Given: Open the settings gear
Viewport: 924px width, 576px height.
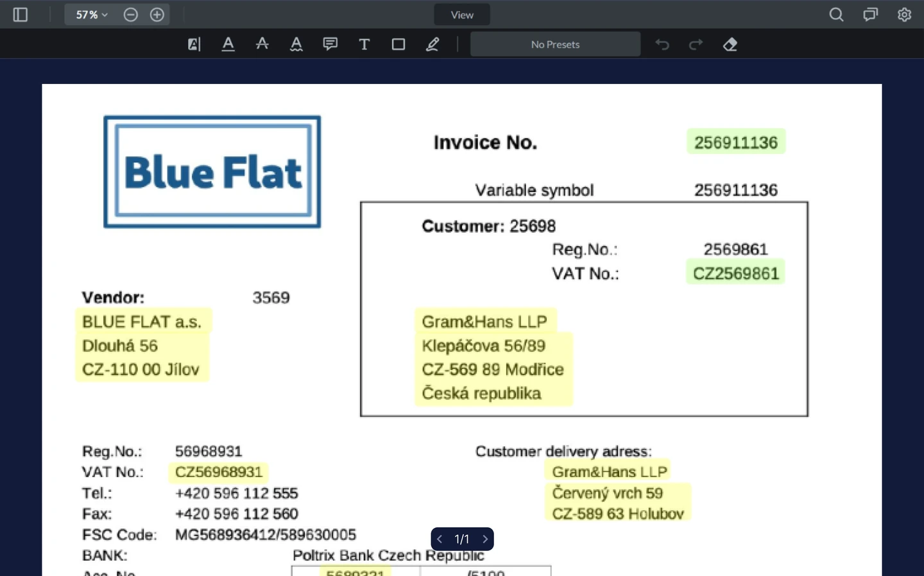Looking at the screenshot, I should (904, 14).
